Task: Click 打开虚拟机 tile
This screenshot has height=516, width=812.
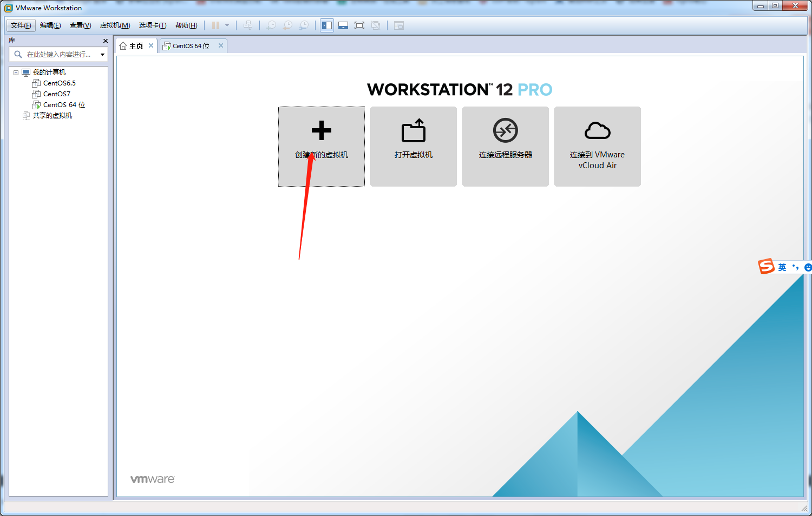Action: click(414, 147)
